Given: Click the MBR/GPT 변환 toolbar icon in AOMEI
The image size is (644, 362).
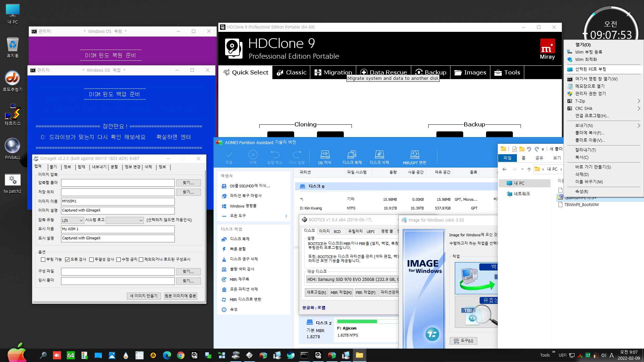Looking at the screenshot, I should click(415, 157).
